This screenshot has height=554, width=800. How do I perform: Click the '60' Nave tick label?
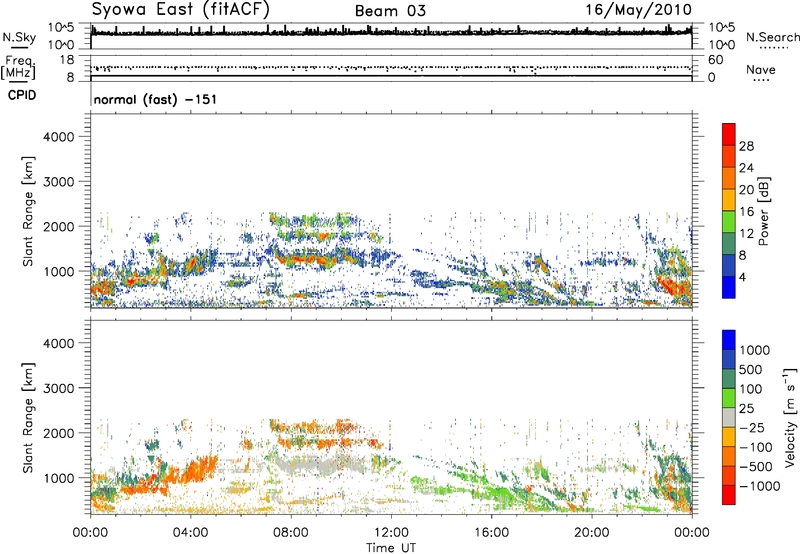715,60
